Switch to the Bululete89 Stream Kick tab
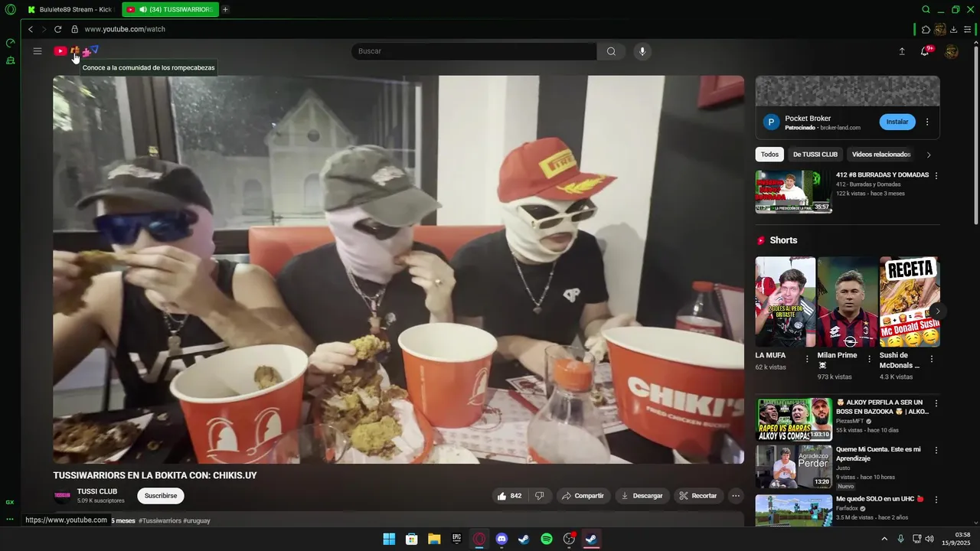The image size is (980, 551). [70, 9]
